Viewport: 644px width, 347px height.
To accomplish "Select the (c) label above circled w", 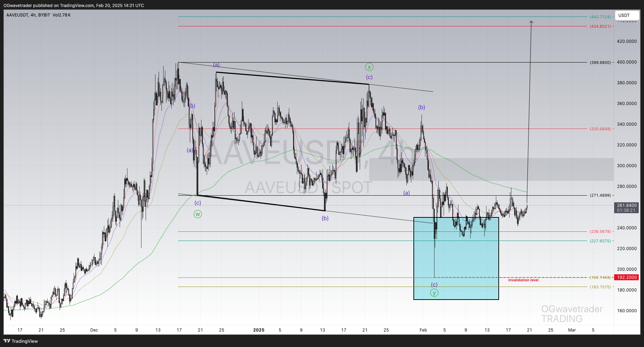I will 198,203.
